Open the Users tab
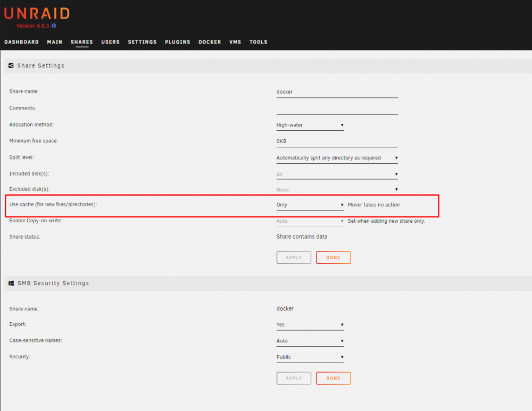 [x=110, y=42]
